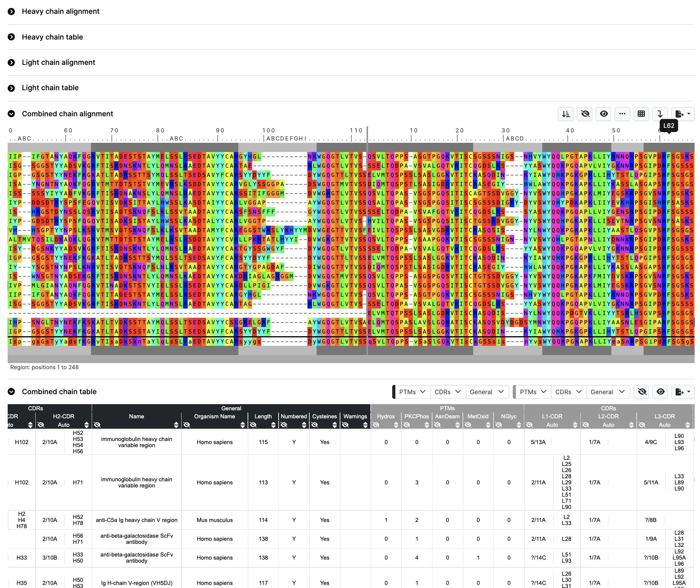Viewport: 700px width, 588px height.
Task: Sort by the Hydrox column arrows
Action: (x=396, y=425)
